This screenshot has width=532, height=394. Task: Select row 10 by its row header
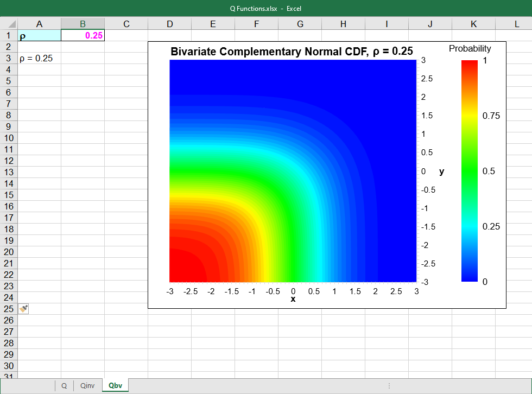8,138
